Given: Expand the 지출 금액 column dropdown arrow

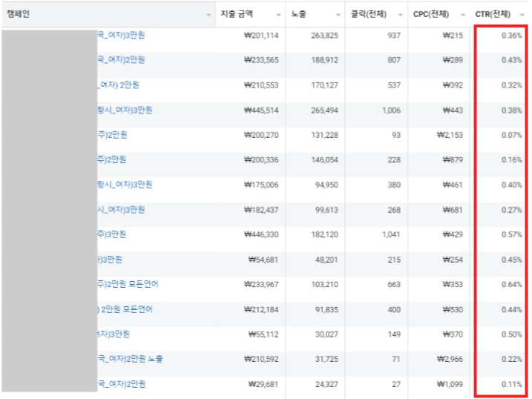Looking at the screenshot, I should (278, 15).
